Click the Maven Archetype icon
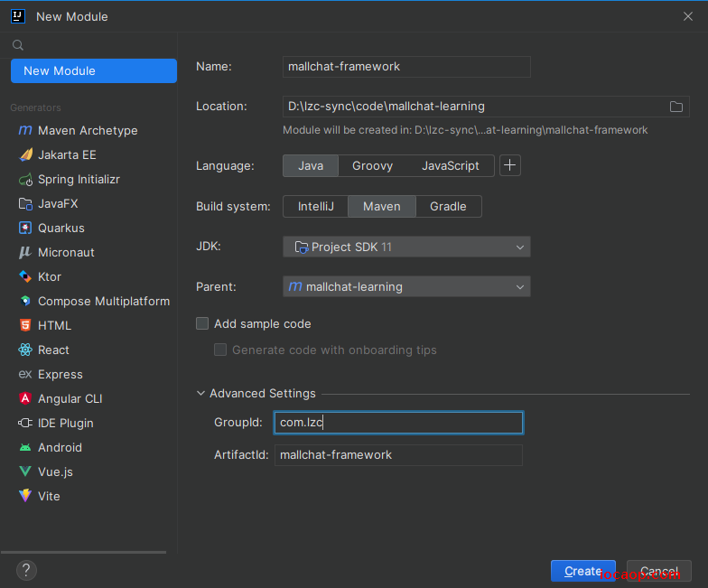The width and height of the screenshot is (708, 588). (x=25, y=130)
